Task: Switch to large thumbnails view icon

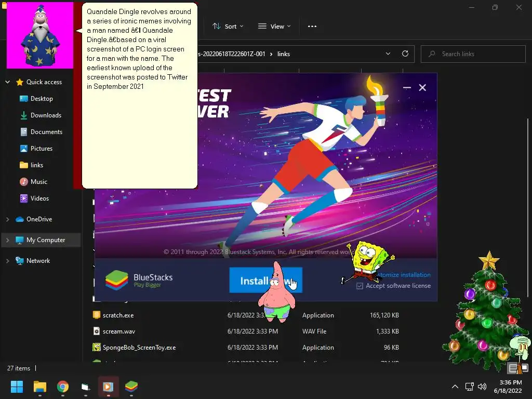Action: click(x=524, y=368)
